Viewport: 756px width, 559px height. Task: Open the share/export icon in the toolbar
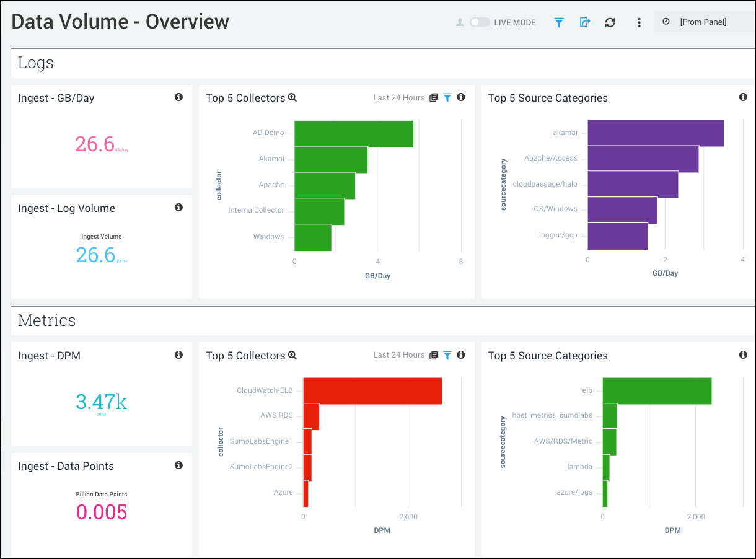(584, 22)
